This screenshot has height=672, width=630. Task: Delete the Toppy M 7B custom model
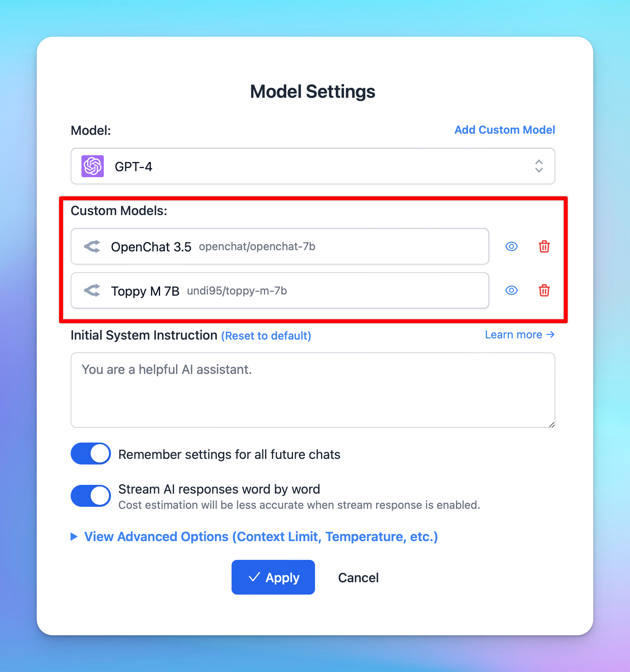(x=544, y=291)
